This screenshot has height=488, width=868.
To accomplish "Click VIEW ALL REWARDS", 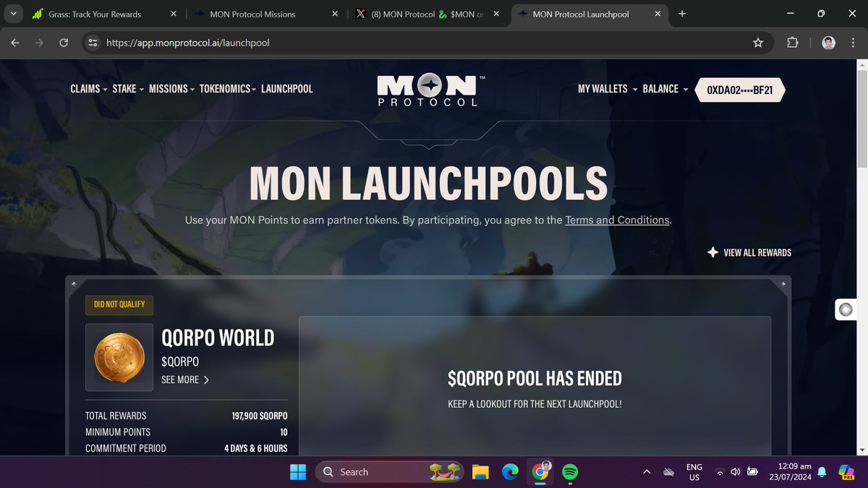I will (757, 252).
